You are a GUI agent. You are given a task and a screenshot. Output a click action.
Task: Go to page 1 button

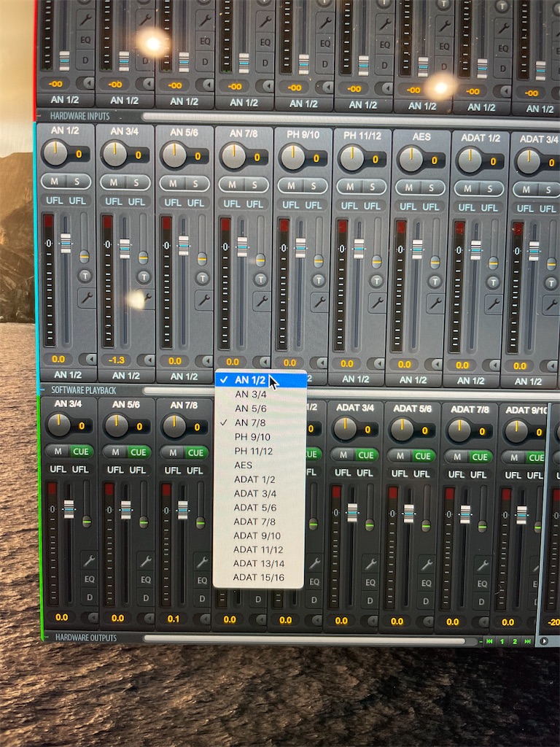(x=502, y=641)
